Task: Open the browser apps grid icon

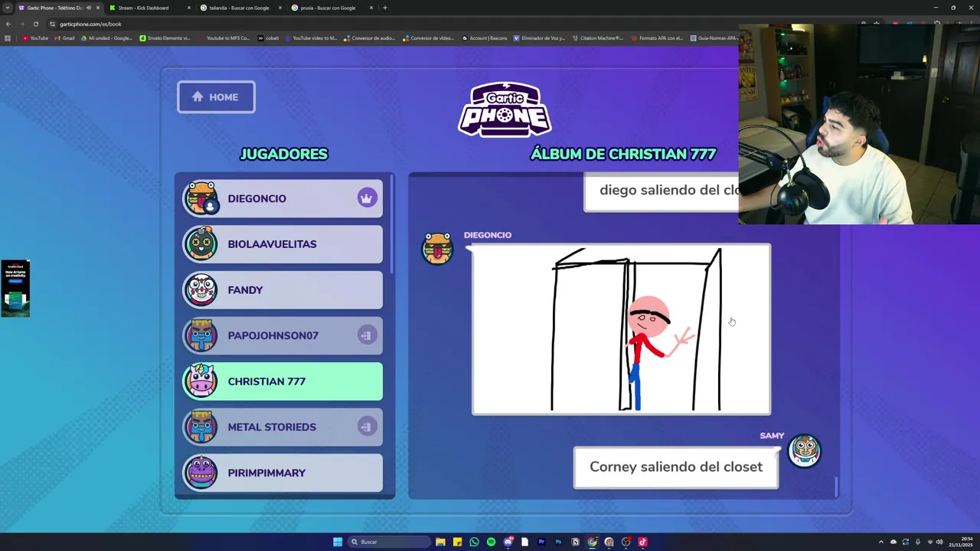Action: pos(8,37)
